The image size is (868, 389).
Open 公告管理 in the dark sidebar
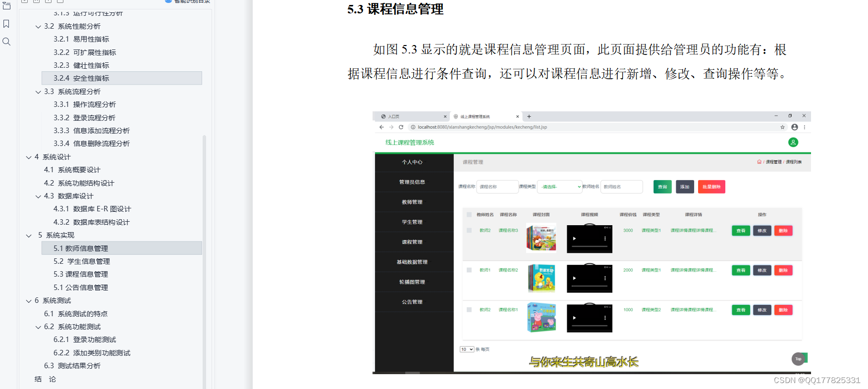pos(414,302)
